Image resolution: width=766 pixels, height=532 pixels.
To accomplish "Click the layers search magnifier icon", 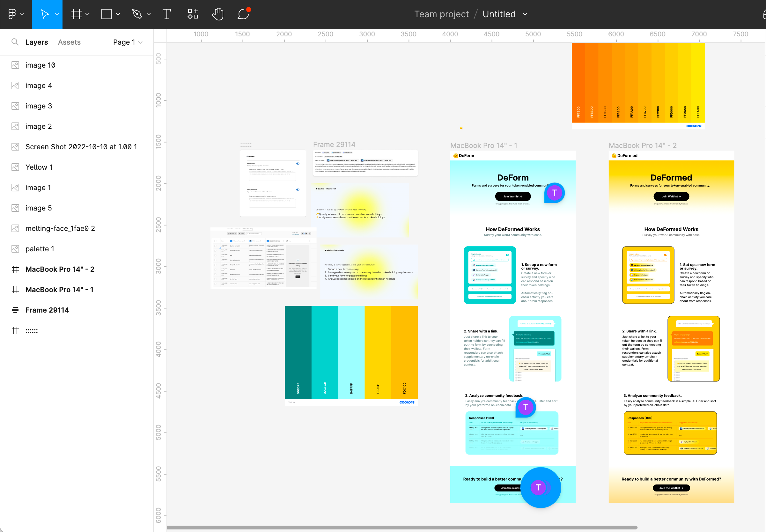I will (x=15, y=42).
